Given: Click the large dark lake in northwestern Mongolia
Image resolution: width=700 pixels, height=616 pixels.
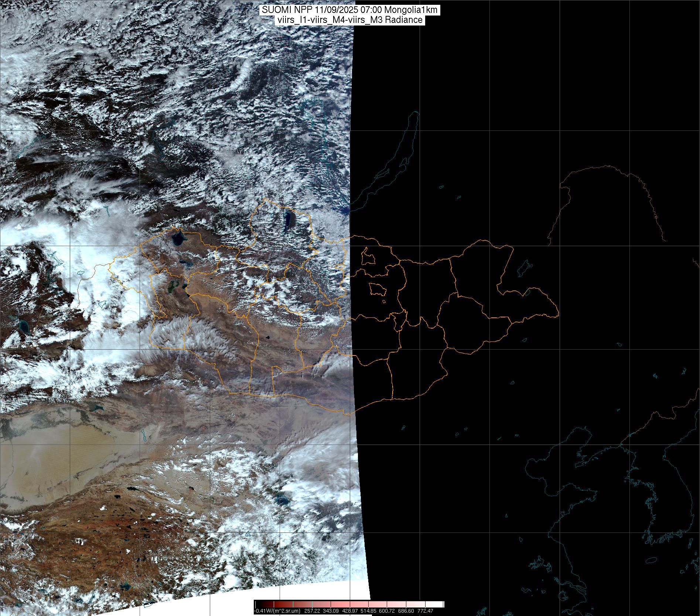Looking at the screenshot, I should pyautogui.click(x=178, y=238).
